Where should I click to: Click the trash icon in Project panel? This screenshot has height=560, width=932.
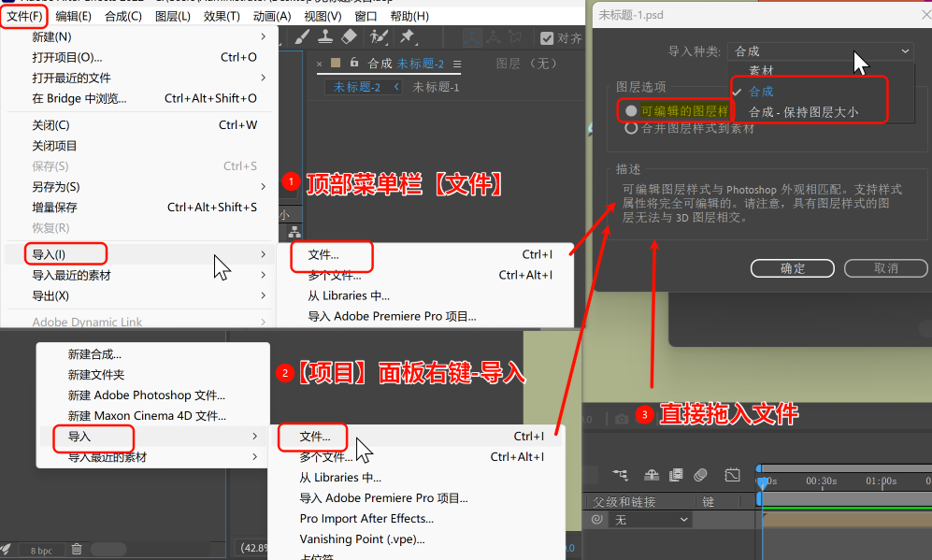pyautogui.click(x=77, y=549)
